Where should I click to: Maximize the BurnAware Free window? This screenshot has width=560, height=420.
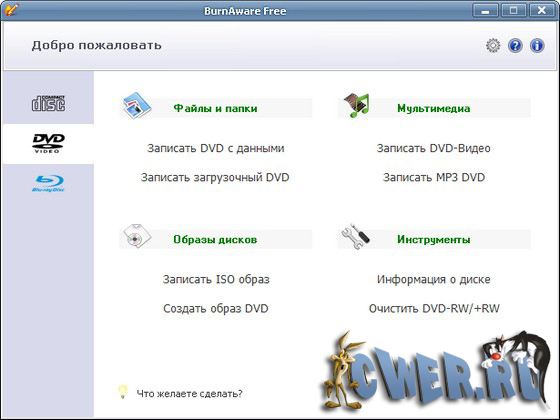click(514, 10)
